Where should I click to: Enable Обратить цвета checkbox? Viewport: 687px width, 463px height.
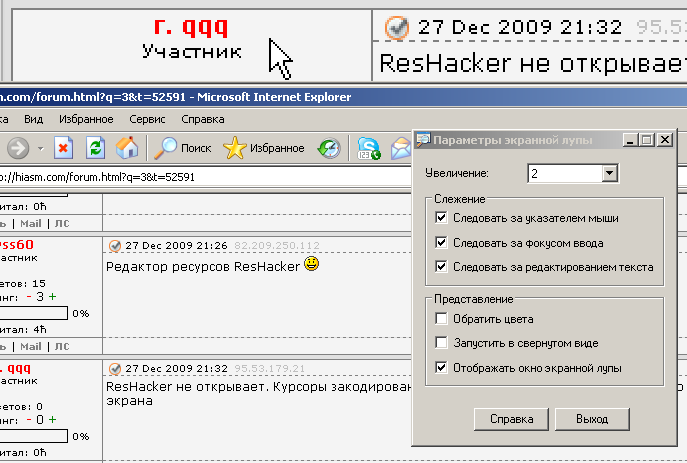coord(442,318)
